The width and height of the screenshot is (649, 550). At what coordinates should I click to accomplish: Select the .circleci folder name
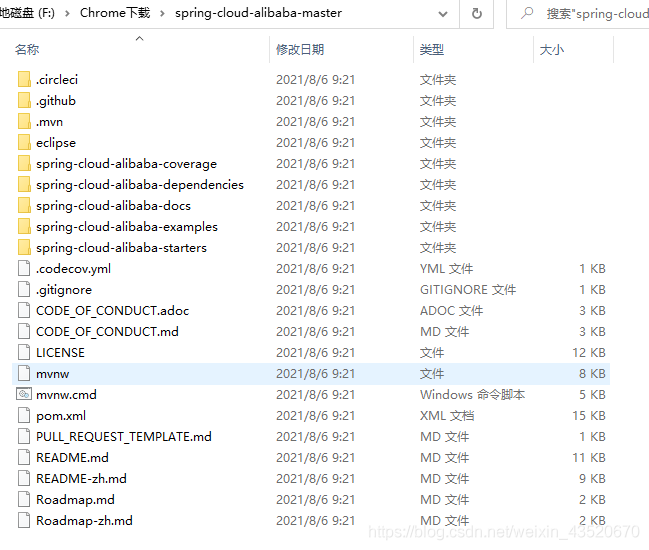[57, 79]
